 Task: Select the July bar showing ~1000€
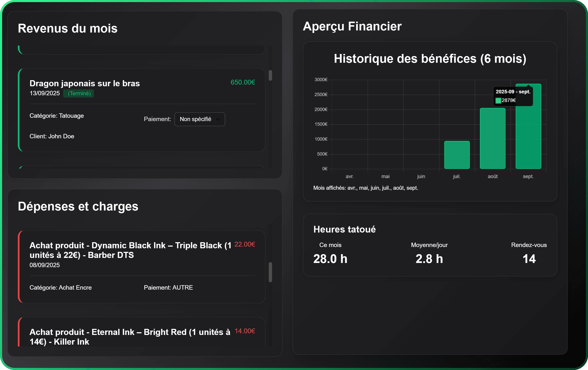click(x=457, y=155)
